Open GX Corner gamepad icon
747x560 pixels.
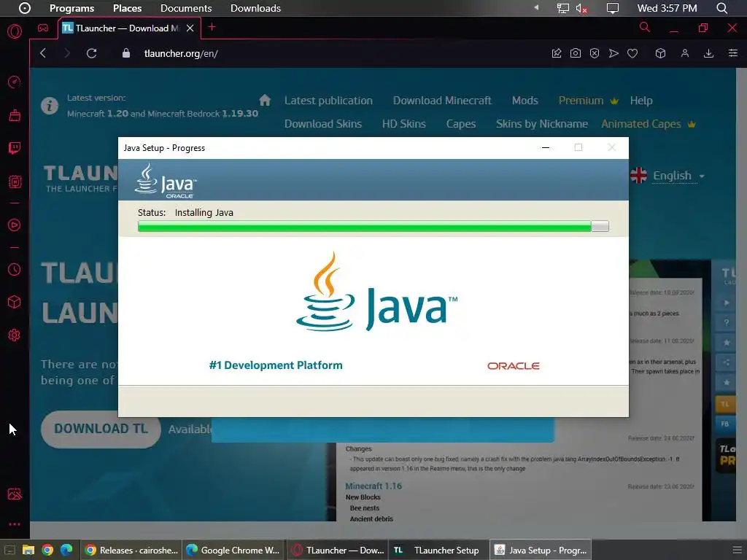43,28
